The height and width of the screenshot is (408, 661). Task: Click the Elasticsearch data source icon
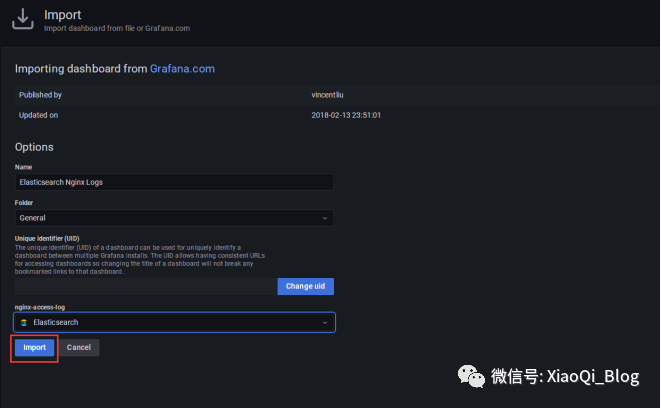(x=24, y=322)
